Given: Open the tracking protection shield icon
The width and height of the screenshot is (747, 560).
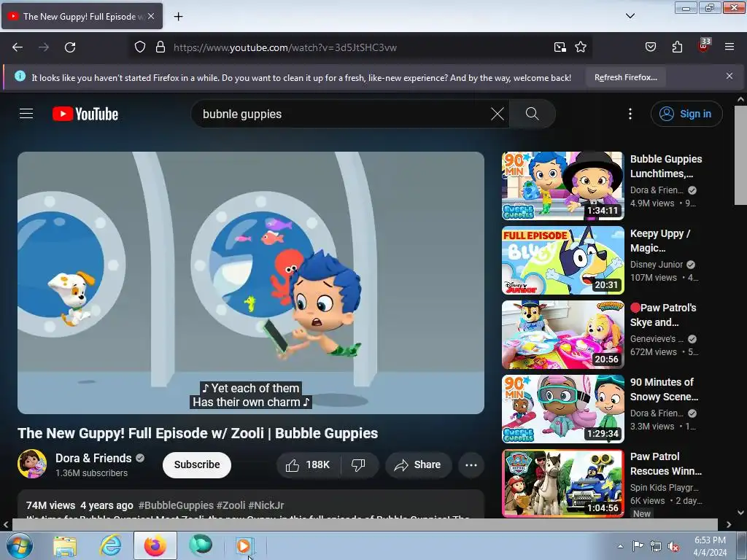Looking at the screenshot, I should [x=139, y=47].
